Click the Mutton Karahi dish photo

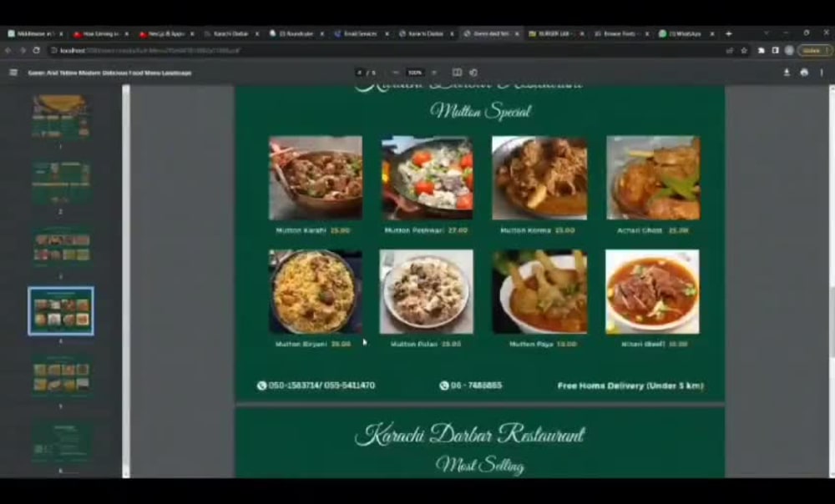(x=316, y=178)
